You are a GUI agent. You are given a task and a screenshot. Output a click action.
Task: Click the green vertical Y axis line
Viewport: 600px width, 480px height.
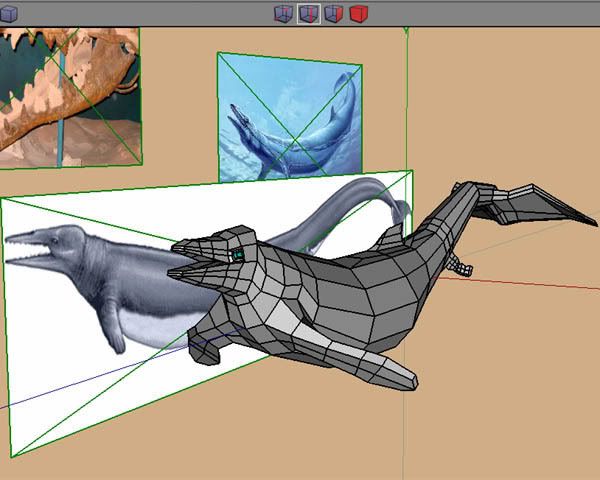click(x=406, y=100)
